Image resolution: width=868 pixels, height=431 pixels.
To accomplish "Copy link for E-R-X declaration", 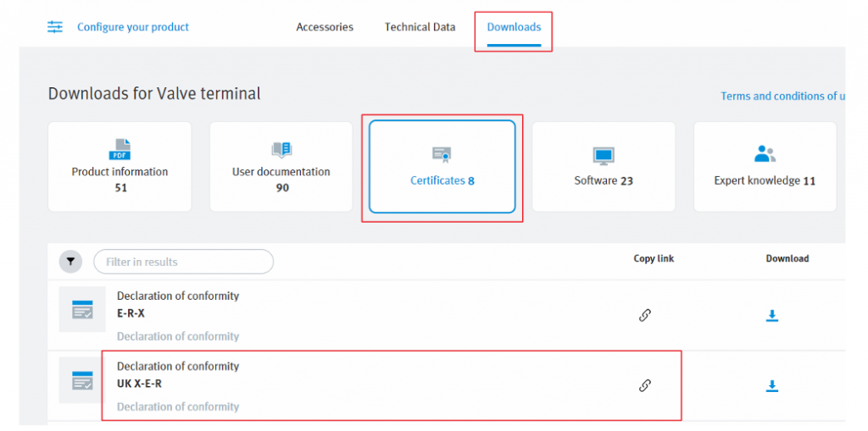I will pos(644,315).
